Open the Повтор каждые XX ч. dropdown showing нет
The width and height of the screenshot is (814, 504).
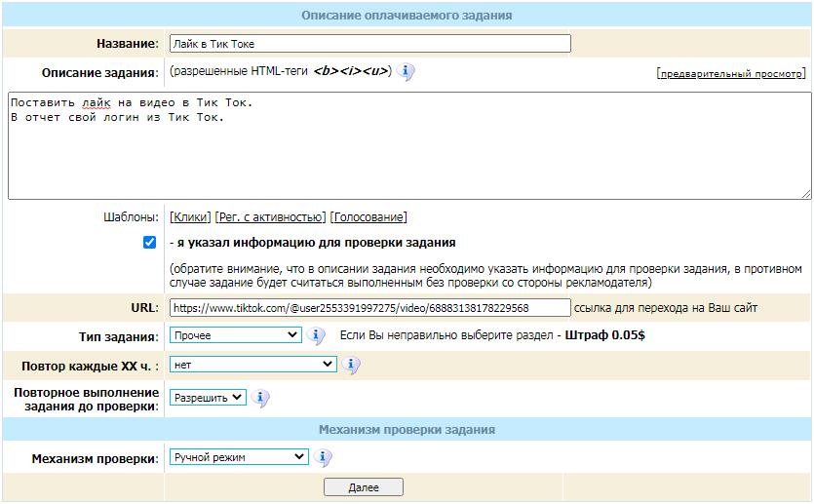click(253, 365)
